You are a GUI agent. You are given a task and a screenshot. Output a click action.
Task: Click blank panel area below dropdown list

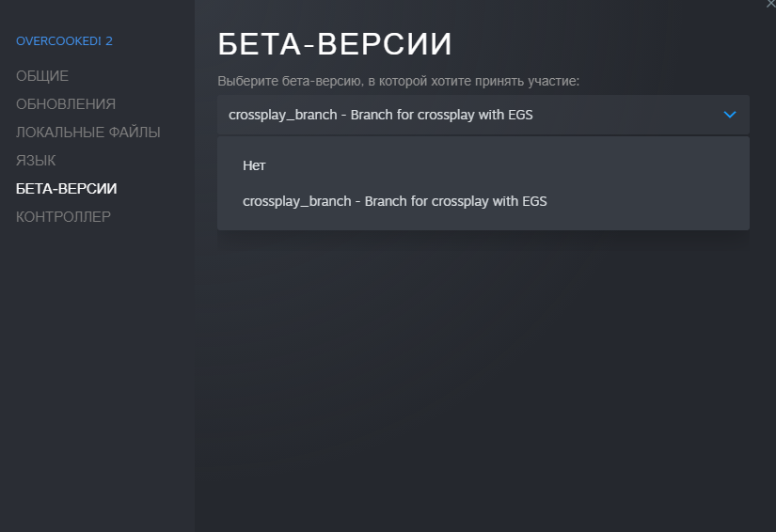click(x=483, y=376)
